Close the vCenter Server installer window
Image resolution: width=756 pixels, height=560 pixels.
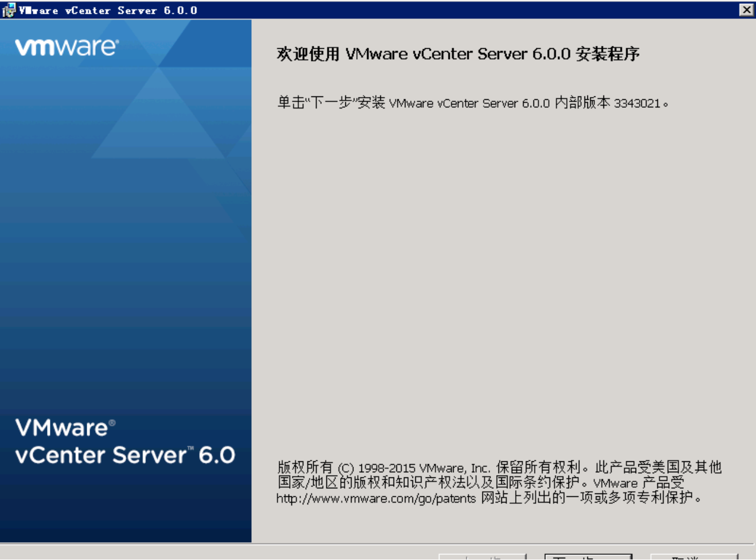coord(746,10)
